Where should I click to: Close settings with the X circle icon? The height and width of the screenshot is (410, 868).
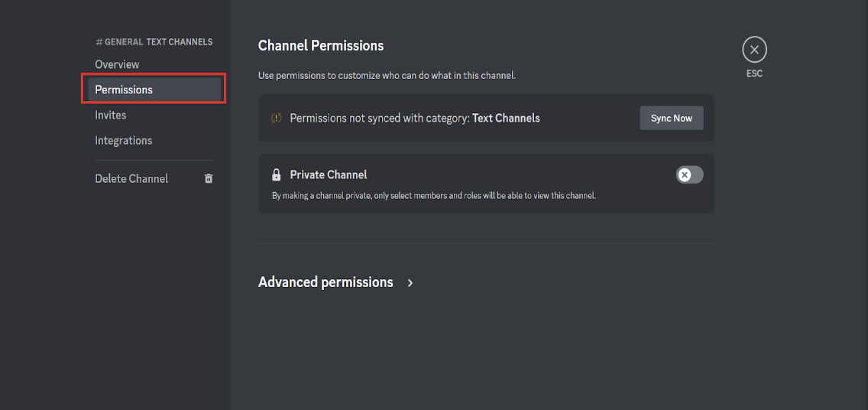[x=754, y=50]
